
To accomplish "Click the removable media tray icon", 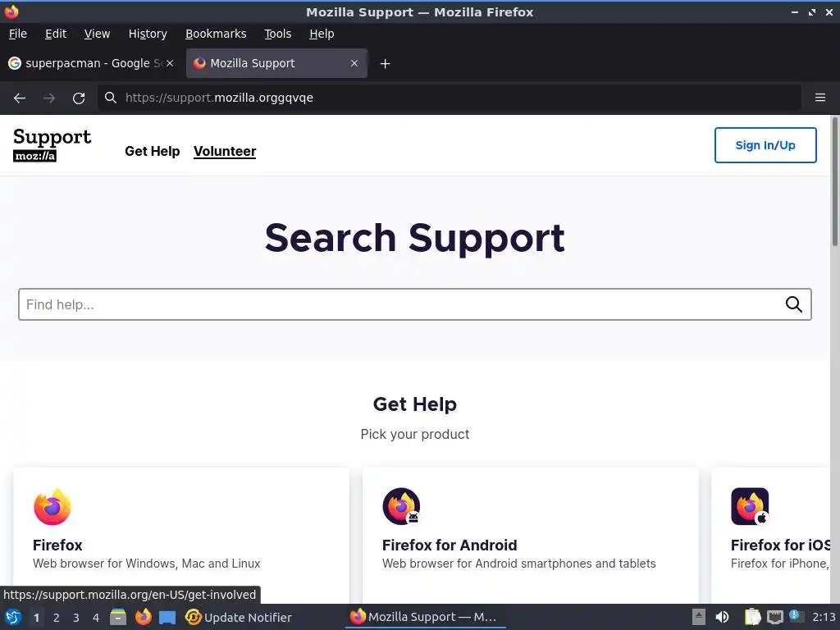I will (x=699, y=617).
